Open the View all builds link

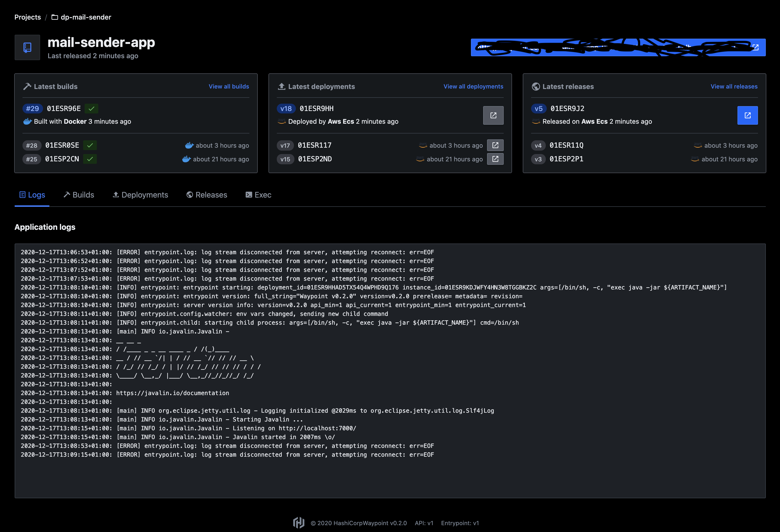tap(229, 86)
